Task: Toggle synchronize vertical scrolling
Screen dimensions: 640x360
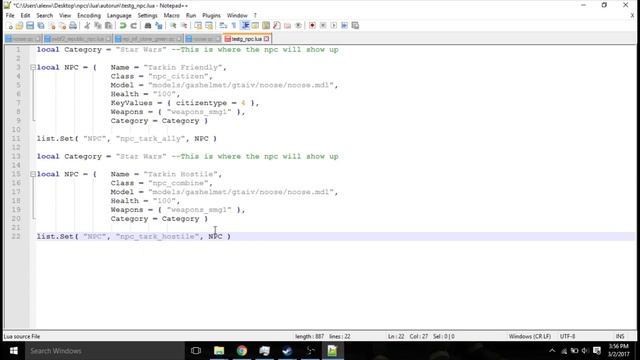Action: (198, 26)
